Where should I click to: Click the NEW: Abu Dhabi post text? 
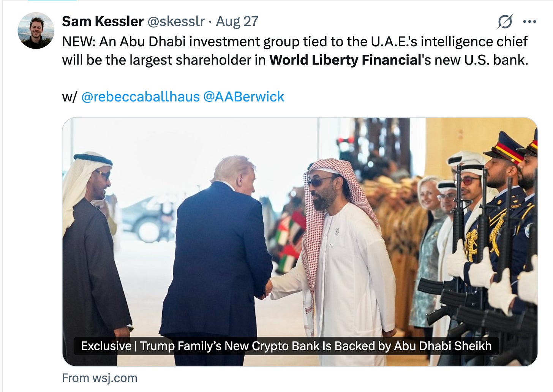(295, 51)
